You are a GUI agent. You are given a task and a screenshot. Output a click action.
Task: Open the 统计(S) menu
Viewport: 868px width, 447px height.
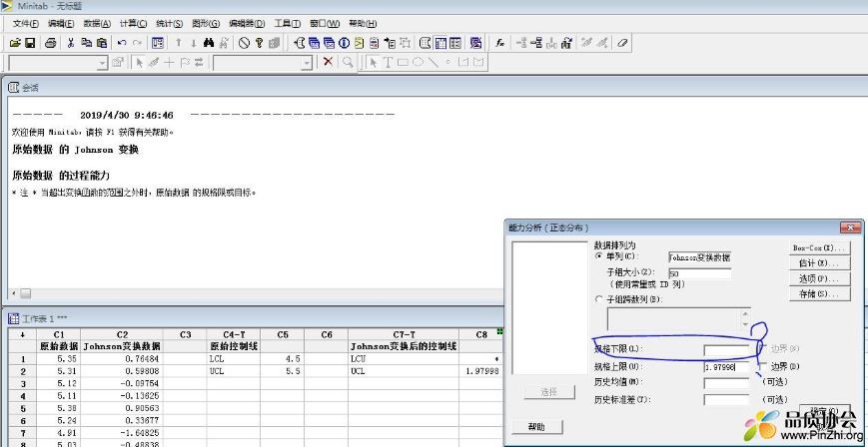point(170,23)
